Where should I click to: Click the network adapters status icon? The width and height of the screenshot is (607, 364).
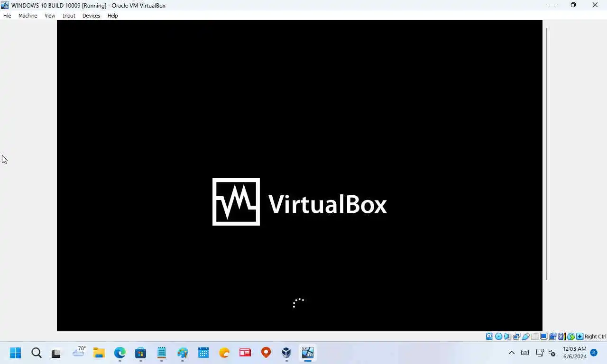(516, 337)
